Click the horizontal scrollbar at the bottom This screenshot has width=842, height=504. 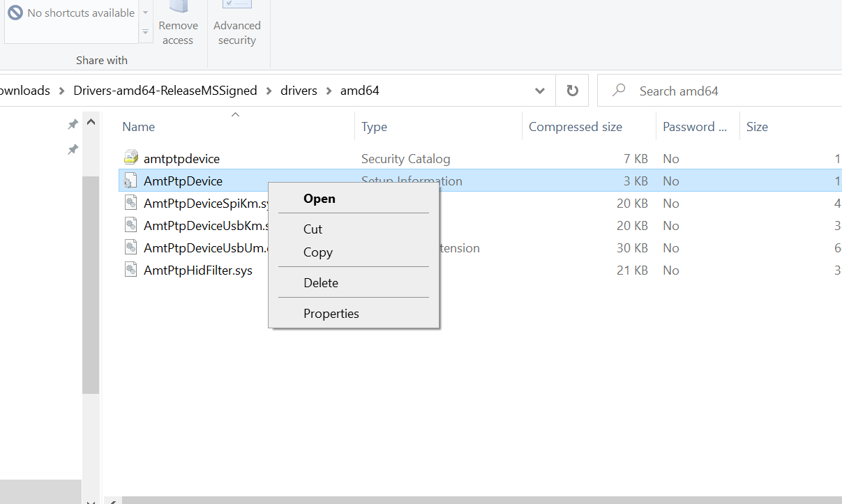tap(481, 500)
